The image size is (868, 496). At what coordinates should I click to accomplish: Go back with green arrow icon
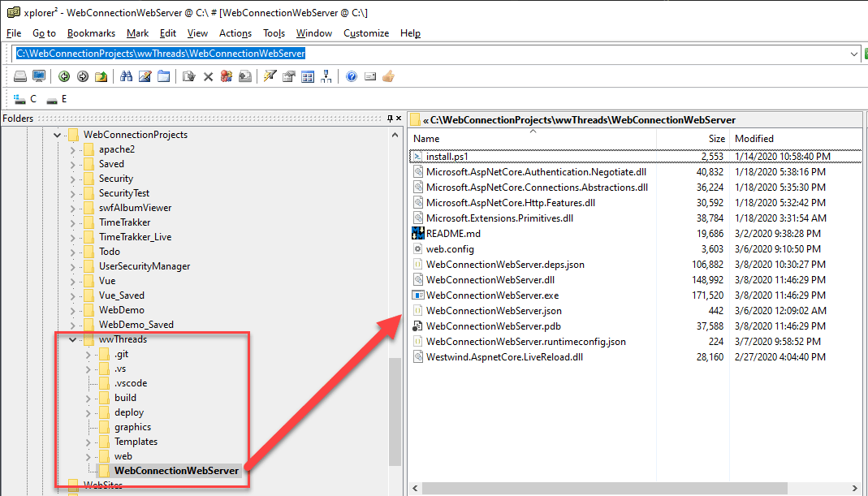point(64,76)
